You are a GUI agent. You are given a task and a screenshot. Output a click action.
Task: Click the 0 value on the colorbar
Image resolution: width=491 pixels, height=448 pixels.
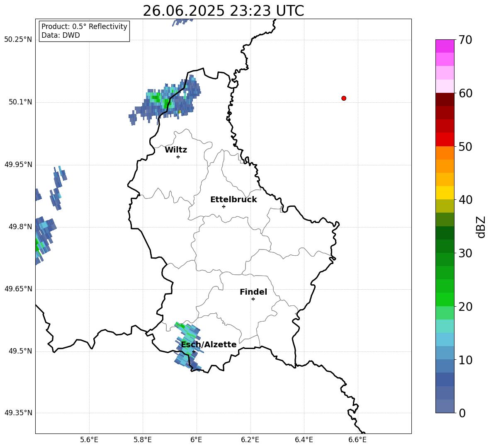[x=462, y=413]
